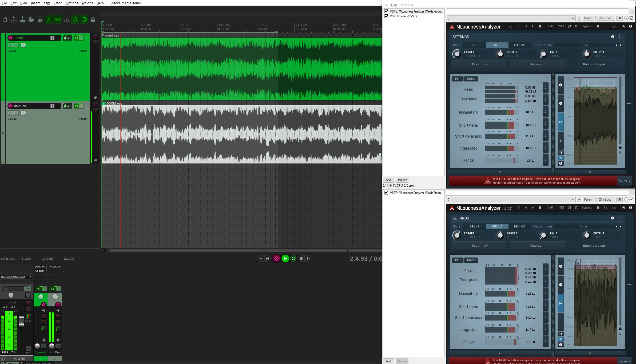Invert phase on the Theme6 track

pyautogui.click(x=95, y=98)
